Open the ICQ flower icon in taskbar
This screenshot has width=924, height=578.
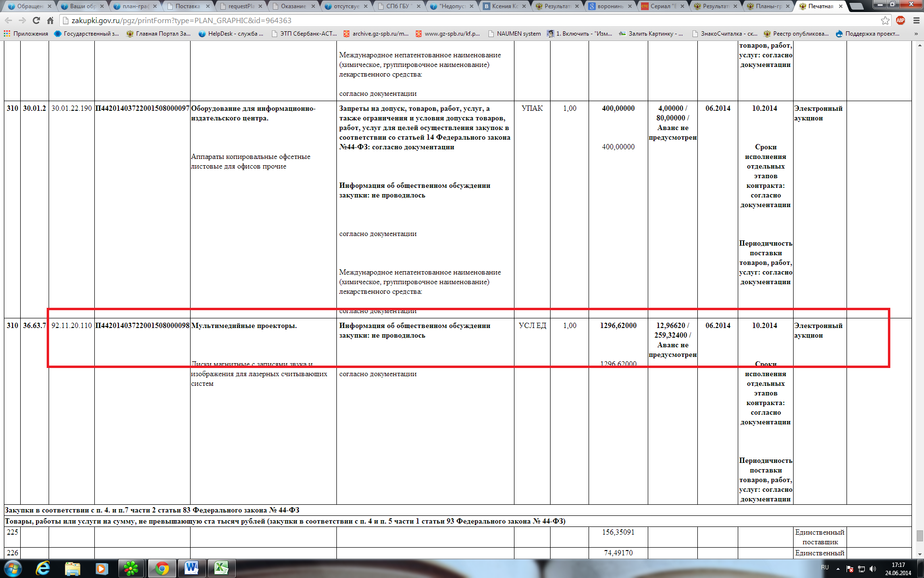point(131,568)
